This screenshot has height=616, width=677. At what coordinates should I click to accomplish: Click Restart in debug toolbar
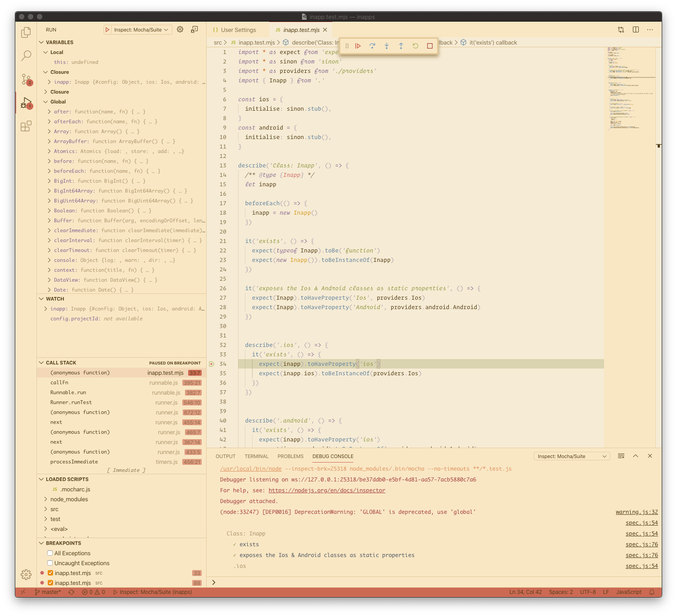point(415,46)
